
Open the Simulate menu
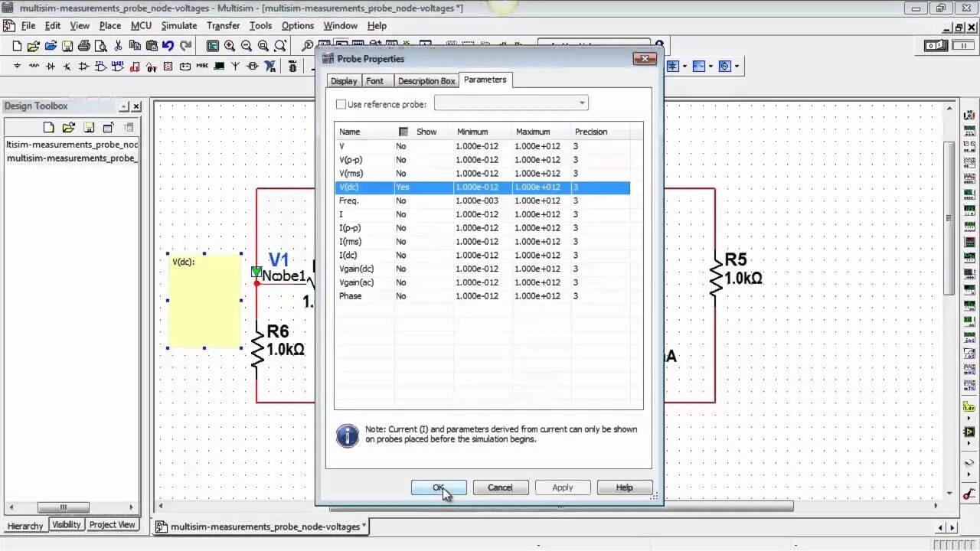(x=179, y=25)
